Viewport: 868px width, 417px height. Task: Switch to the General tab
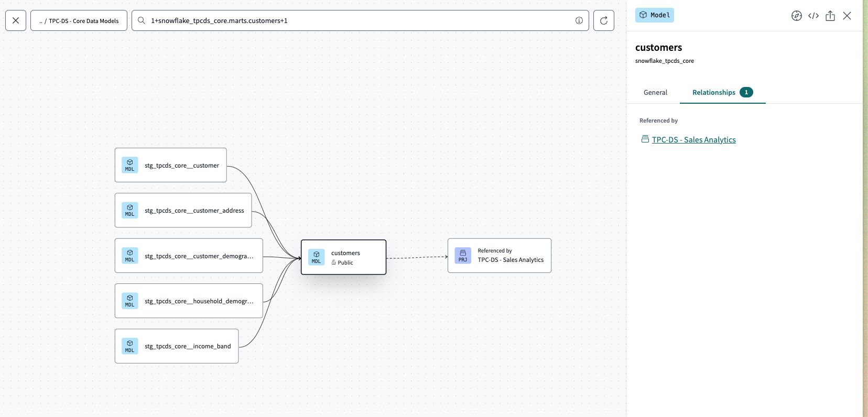(655, 92)
